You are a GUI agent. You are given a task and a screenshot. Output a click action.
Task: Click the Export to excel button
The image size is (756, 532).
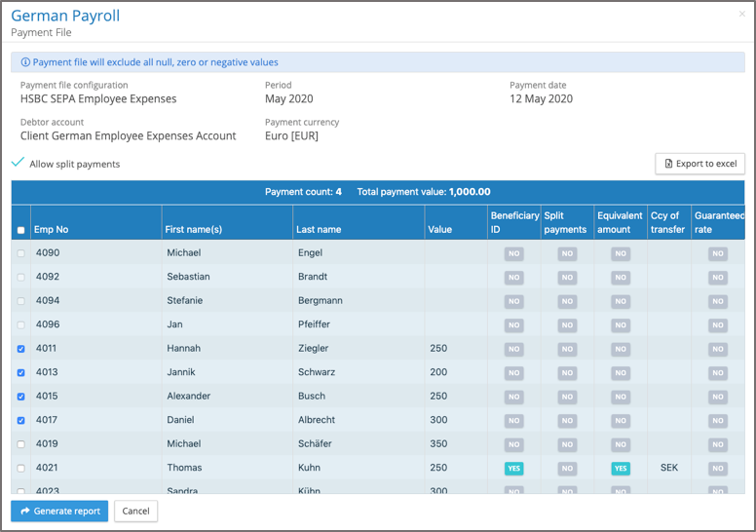[699, 164]
